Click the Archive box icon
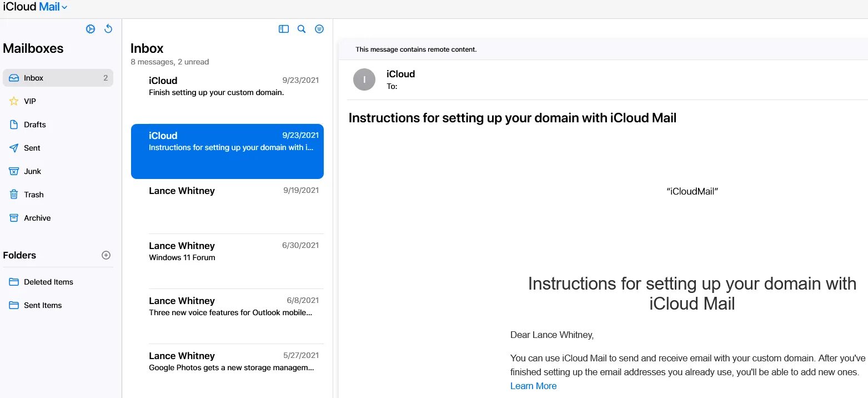Screen dimensions: 868x398 (x=14, y=218)
